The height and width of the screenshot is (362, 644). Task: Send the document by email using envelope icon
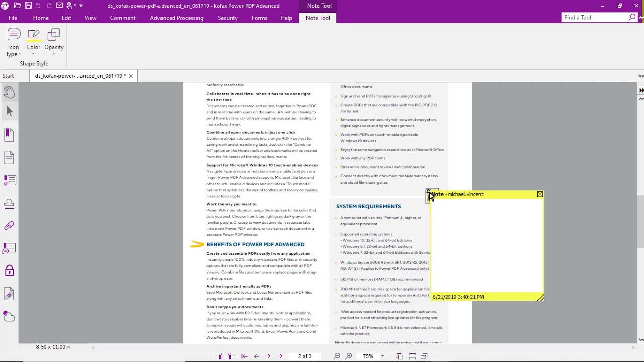59,6
